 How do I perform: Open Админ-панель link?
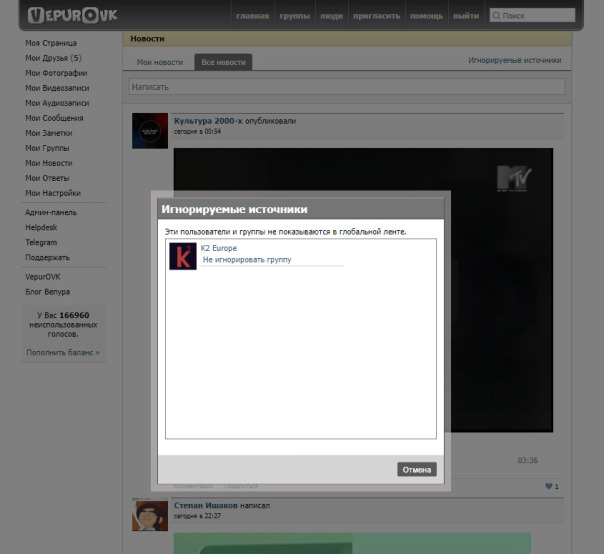pyautogui.click(x=51, y=212)
